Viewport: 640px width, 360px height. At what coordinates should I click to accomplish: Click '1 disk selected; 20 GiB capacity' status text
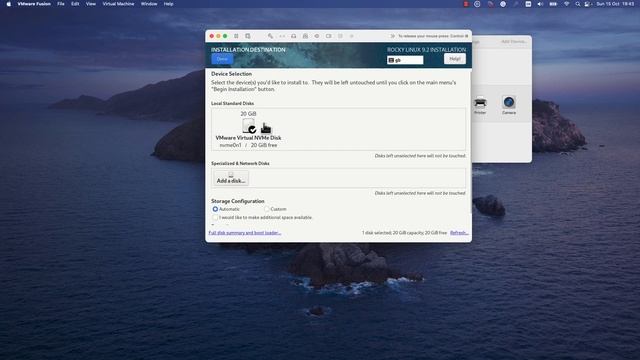[x=404, y=233]
